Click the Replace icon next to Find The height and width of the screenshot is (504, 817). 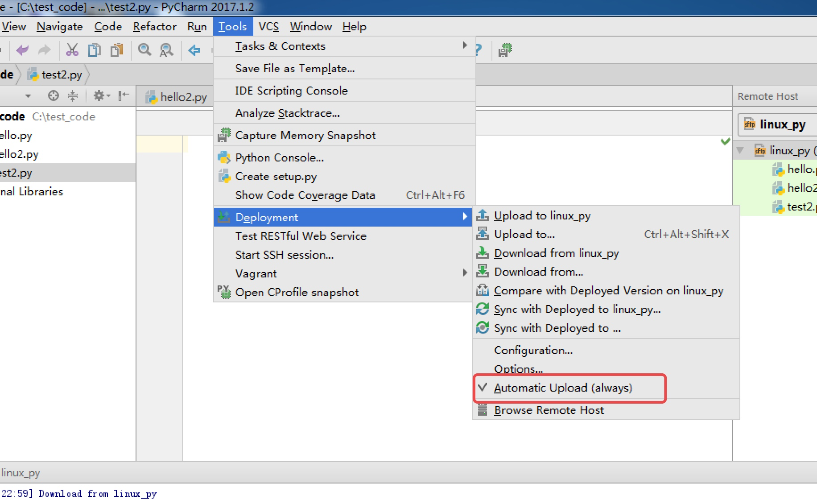click(x=166, y=50)
